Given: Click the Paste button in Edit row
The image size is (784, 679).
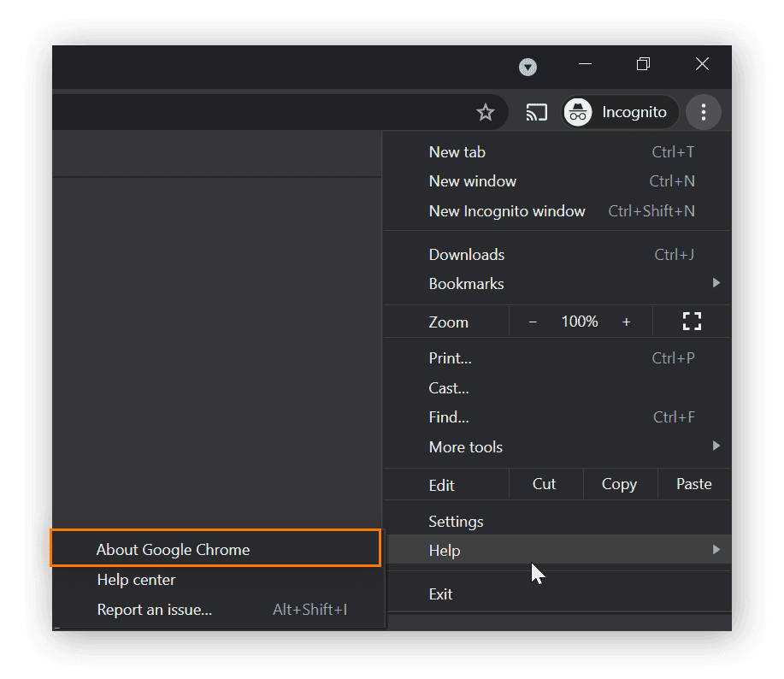Looking at the screenshot, I should 694,484.
